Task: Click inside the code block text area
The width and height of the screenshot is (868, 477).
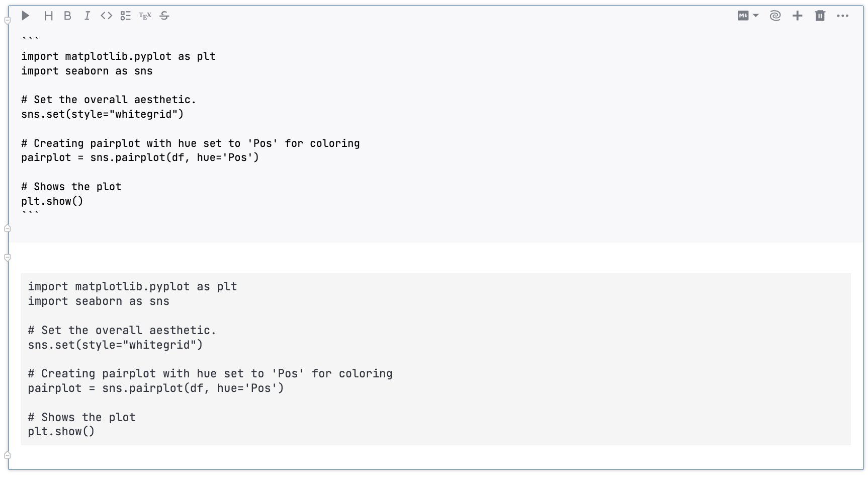Action: click(x=201, y=126)
